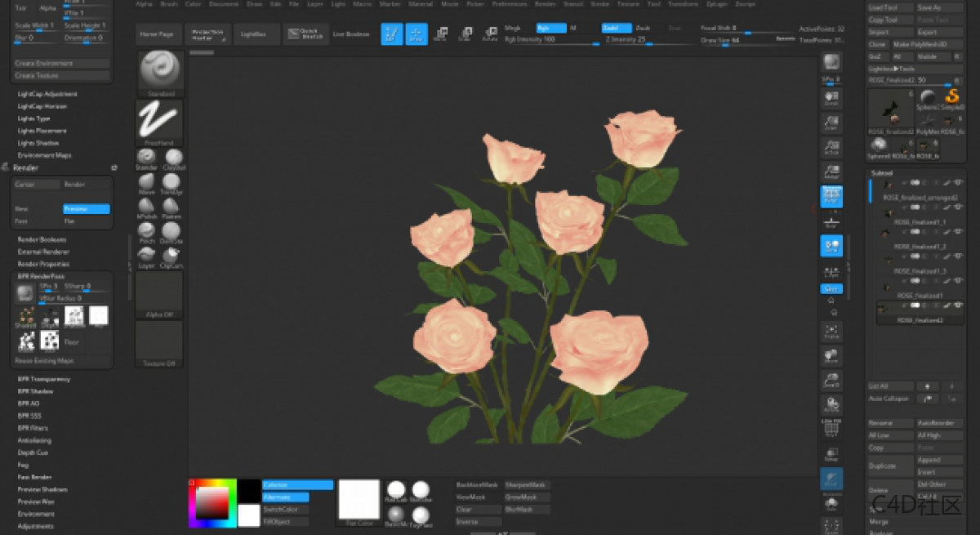980x535 pixels.
Task: Pick the Pinch brush icon
Action: pyautogui.click(x=146, y=231)
